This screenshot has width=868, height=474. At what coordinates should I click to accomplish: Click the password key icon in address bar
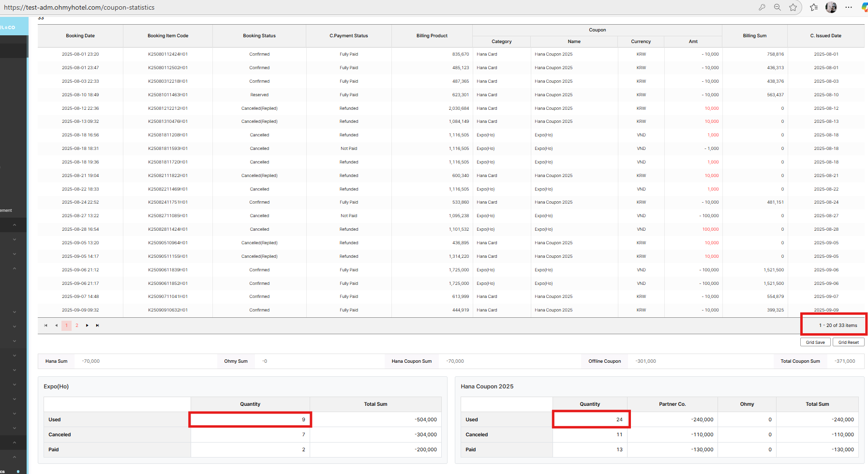click(x=762, y=7)
